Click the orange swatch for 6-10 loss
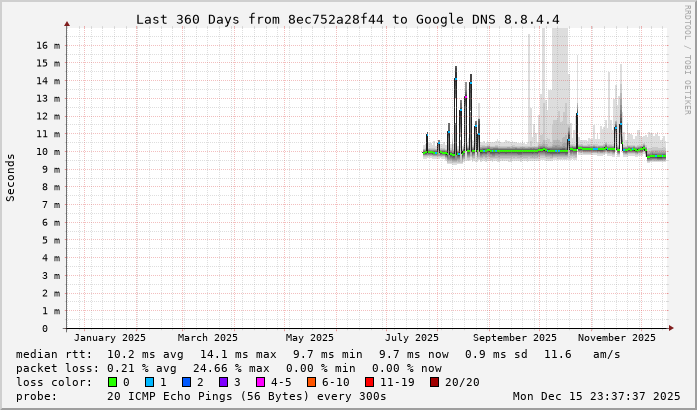The width and height of the screenshot is (697, 410). (x=312, y=382)
